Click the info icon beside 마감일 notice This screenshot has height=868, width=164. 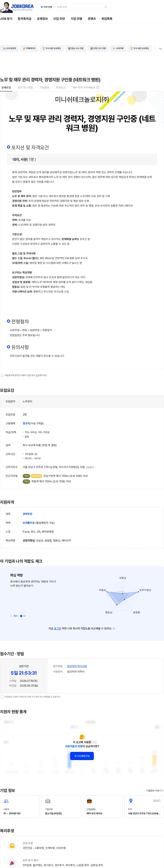coord(2,697)
